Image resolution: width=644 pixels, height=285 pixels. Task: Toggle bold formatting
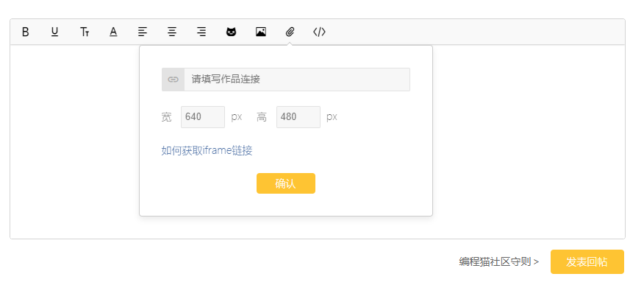(26, 32)
